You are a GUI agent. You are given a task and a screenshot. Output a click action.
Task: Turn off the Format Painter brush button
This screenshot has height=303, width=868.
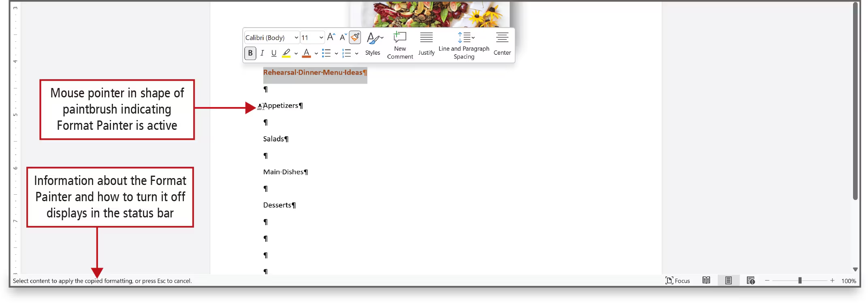[355, 37]
